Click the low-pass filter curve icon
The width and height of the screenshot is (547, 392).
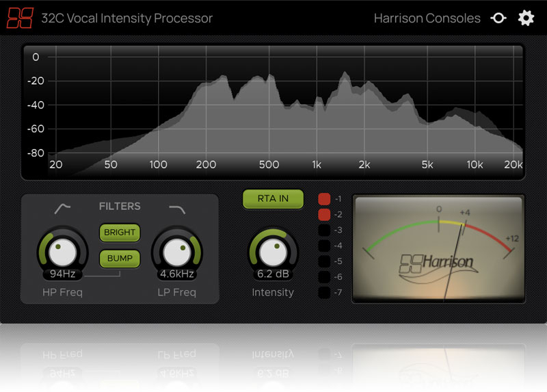(x=177, y=208)
